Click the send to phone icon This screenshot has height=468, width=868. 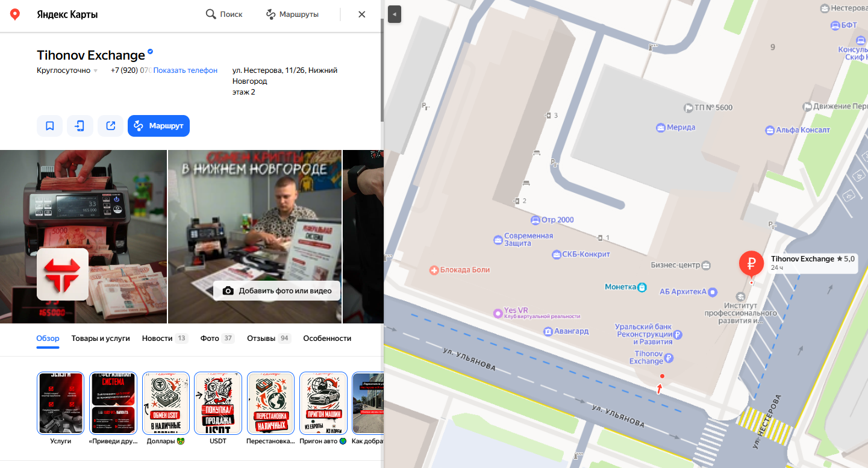[x=80, y=126]
